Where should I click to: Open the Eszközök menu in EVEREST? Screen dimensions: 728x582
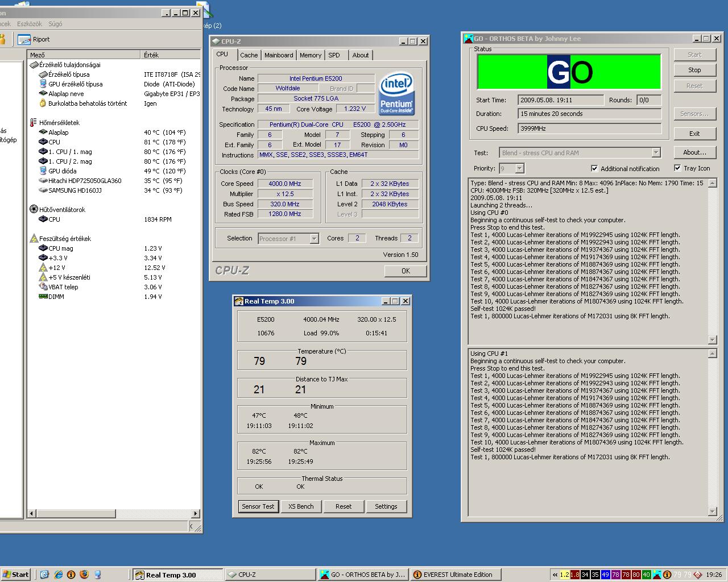click(30, 24)
